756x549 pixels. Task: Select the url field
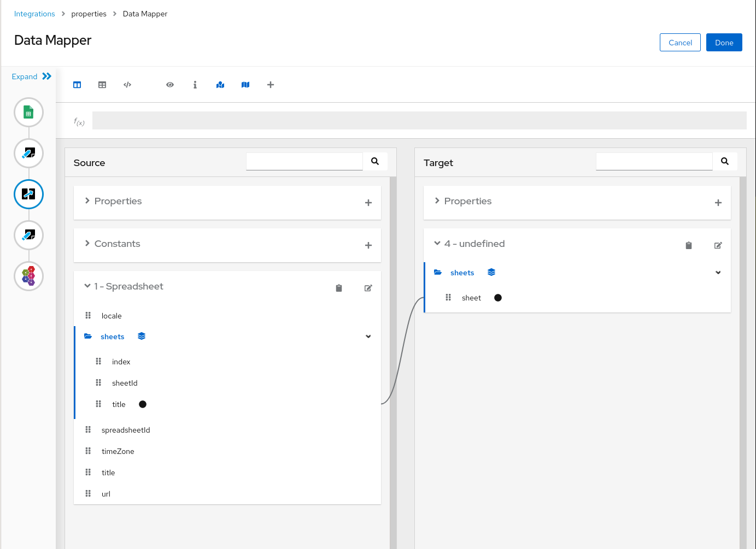click(106, 494)
